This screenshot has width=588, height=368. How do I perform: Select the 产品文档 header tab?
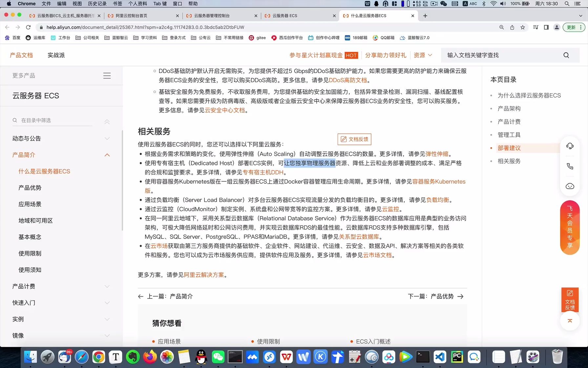(21, 55)
